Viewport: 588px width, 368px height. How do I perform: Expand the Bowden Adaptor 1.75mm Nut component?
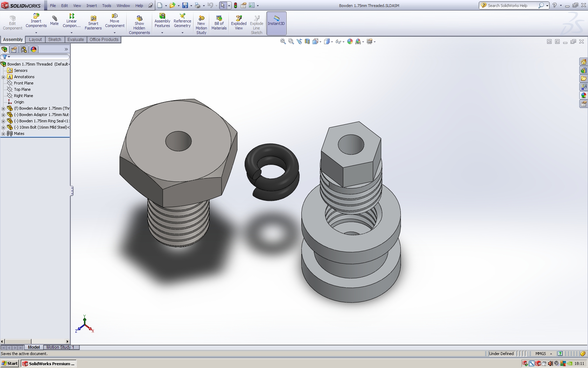click(3, 115)
